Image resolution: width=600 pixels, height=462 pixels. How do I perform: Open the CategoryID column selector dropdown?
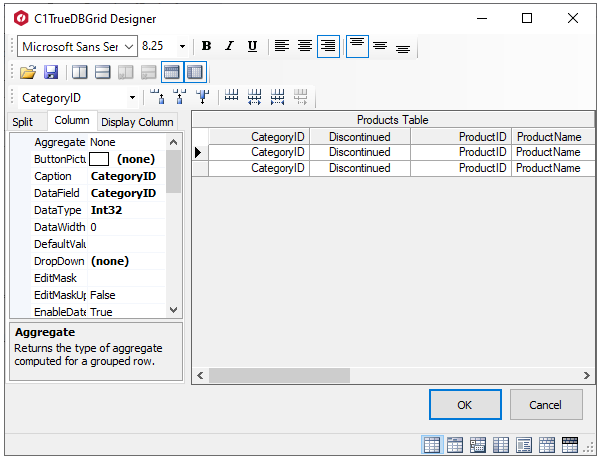click(133, 98)
